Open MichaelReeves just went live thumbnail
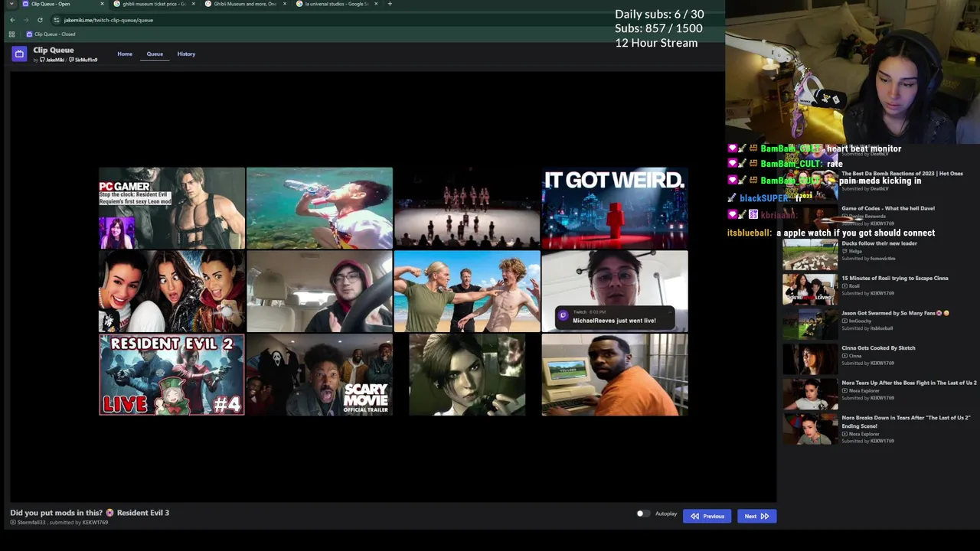The image size is (980, 551). tap(615, 292)
